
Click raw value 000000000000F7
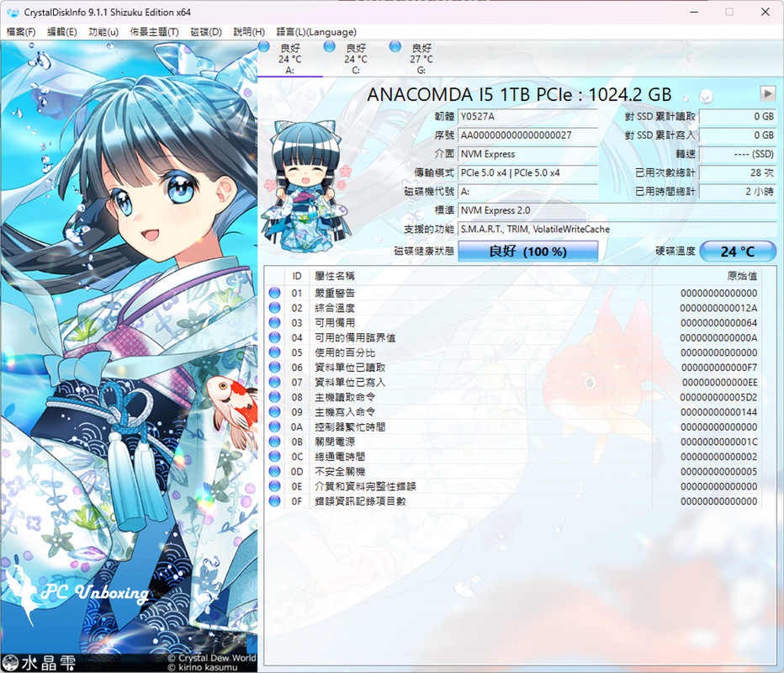coord(719,368)
